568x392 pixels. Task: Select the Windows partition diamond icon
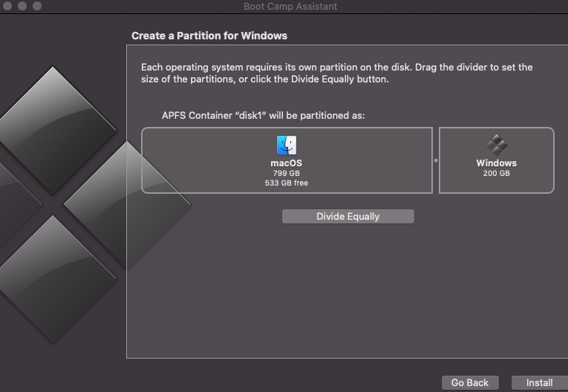tap(497, 145)
